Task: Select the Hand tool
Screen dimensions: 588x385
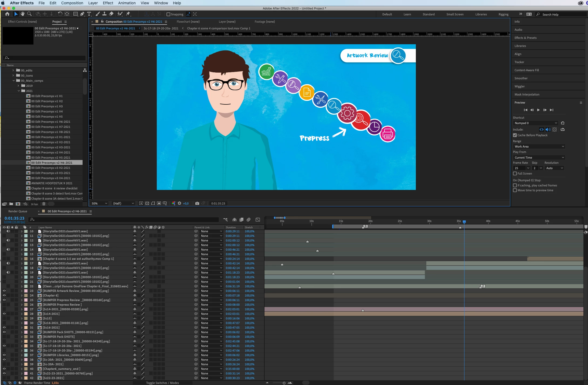Action: 23,14
